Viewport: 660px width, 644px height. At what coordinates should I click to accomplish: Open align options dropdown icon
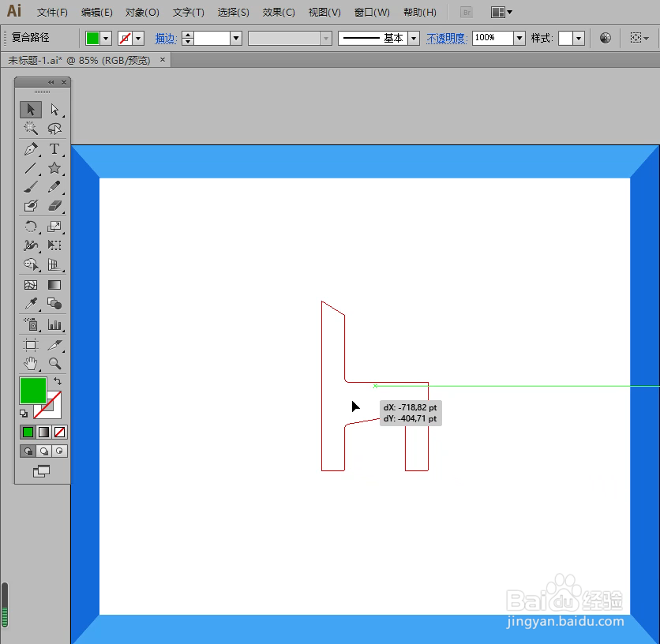639,39
